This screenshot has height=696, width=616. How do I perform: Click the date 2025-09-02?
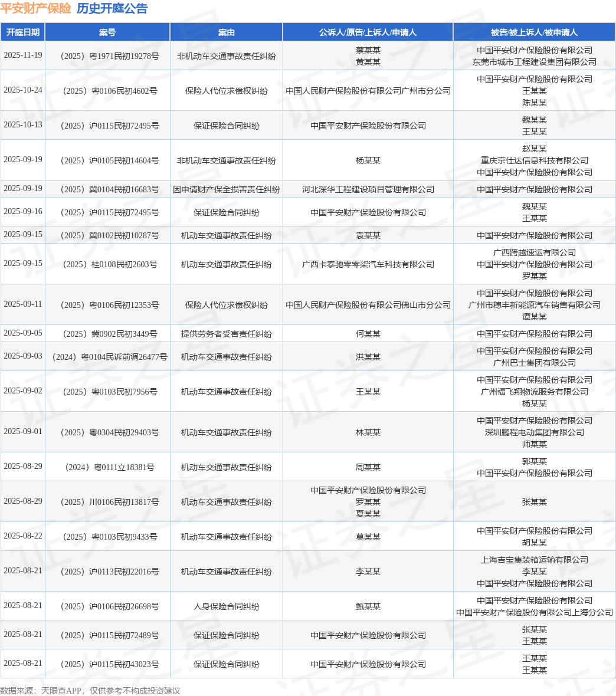[23, 390]
